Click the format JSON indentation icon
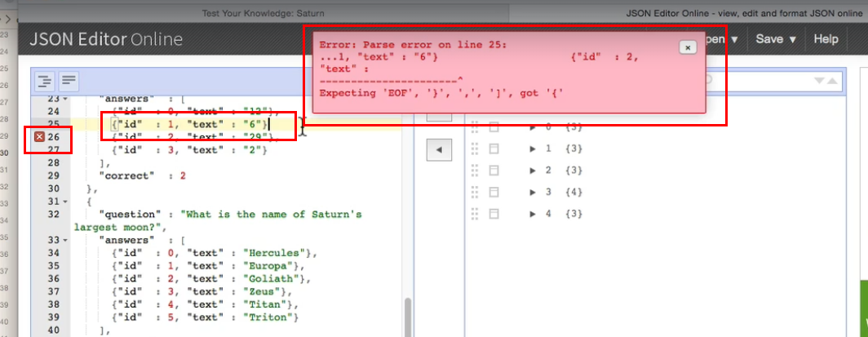This screenshot has height=337, width=868. pyautogui.click(x=45, y=82)
